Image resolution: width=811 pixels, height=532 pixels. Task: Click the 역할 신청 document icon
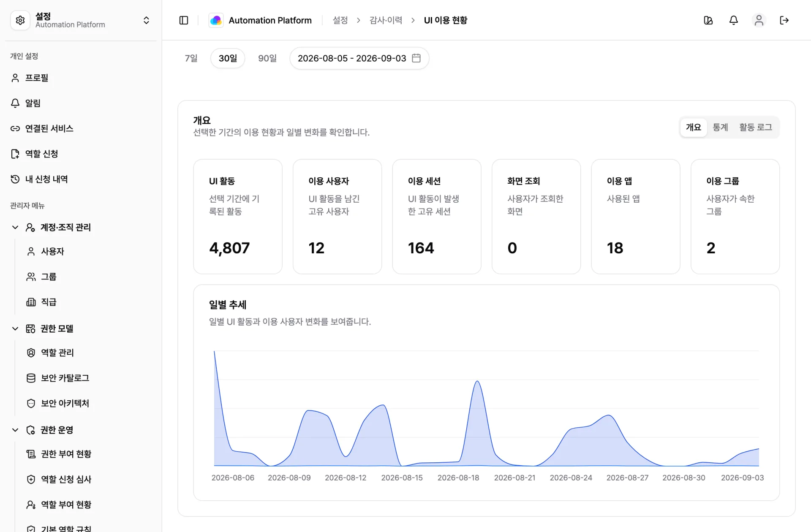click(x=15, y=154)
